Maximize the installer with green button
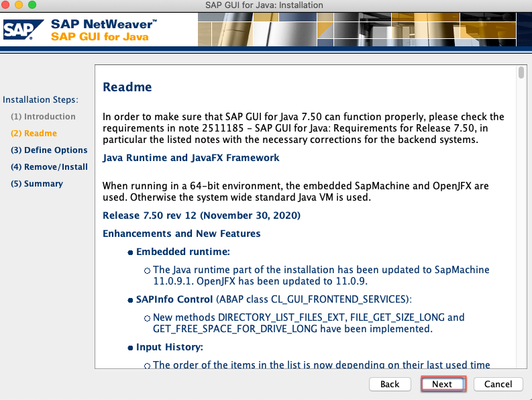Viewport: 532px width, 400px height. (x=32, y=5)
